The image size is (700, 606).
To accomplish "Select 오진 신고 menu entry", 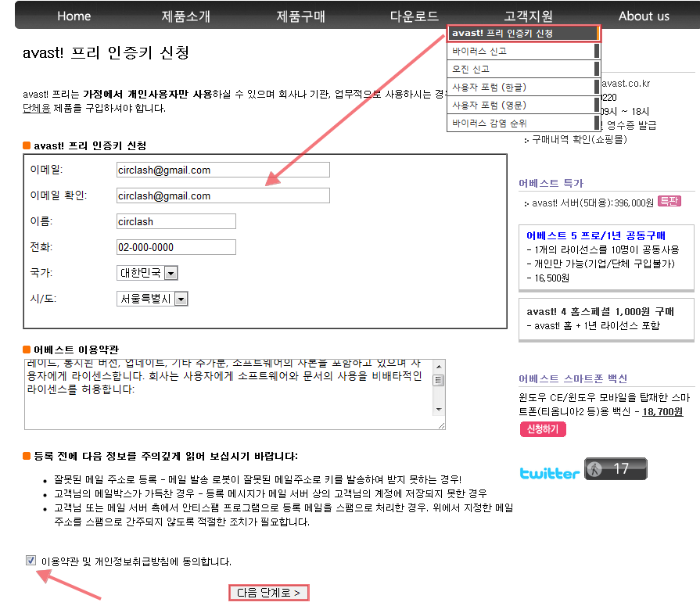I will 524,69.
